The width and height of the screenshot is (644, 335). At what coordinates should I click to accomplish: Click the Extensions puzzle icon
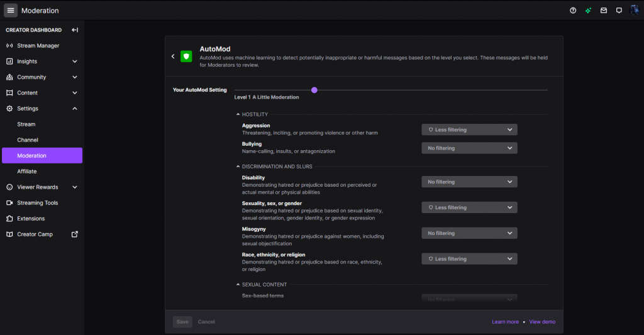[x=9, y=218]
